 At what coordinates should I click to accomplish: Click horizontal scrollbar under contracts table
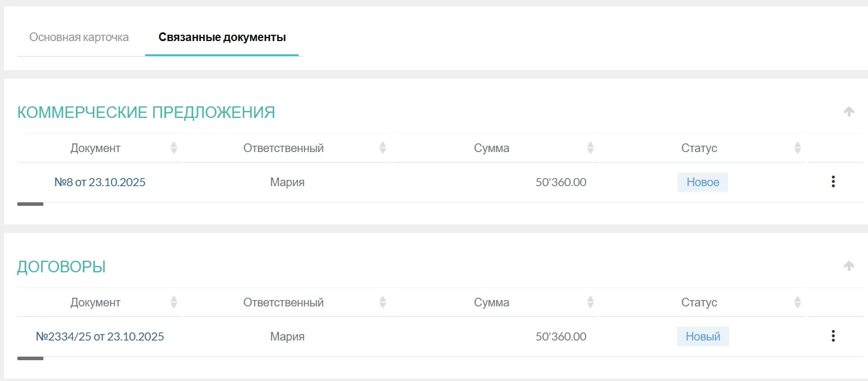[30, 358]
